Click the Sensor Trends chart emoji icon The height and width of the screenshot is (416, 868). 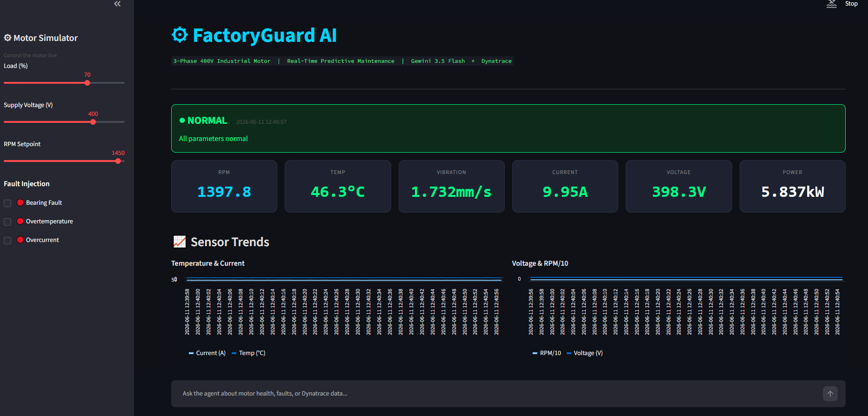click(180, 242)
